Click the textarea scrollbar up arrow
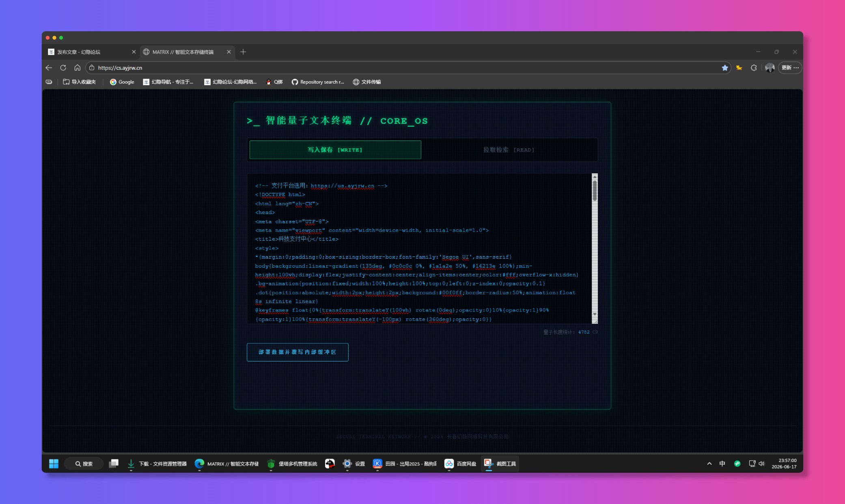This screenshot has height=504, width=845. tap(595, 177)
